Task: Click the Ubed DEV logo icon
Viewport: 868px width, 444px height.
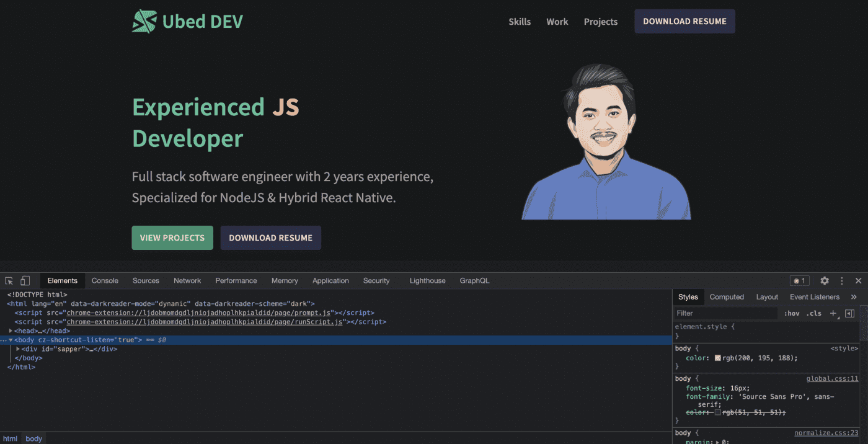Action: [144, 21]
